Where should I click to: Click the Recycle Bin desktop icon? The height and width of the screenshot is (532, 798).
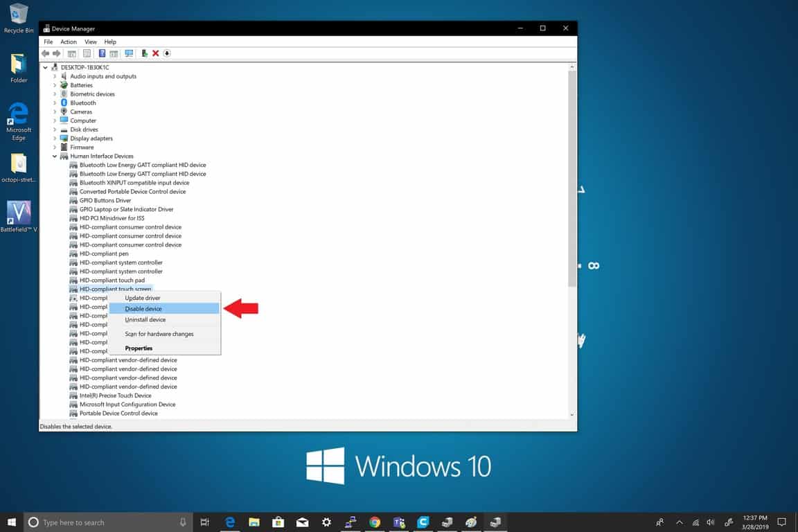tap(19, 18)
